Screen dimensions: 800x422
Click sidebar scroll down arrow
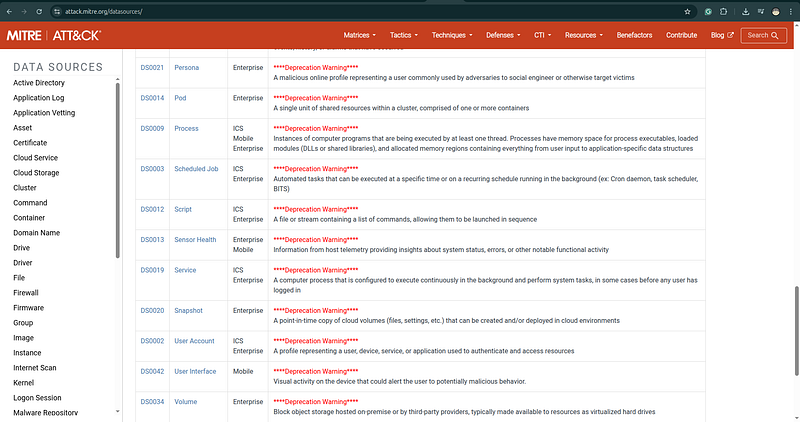pos(118,411)
